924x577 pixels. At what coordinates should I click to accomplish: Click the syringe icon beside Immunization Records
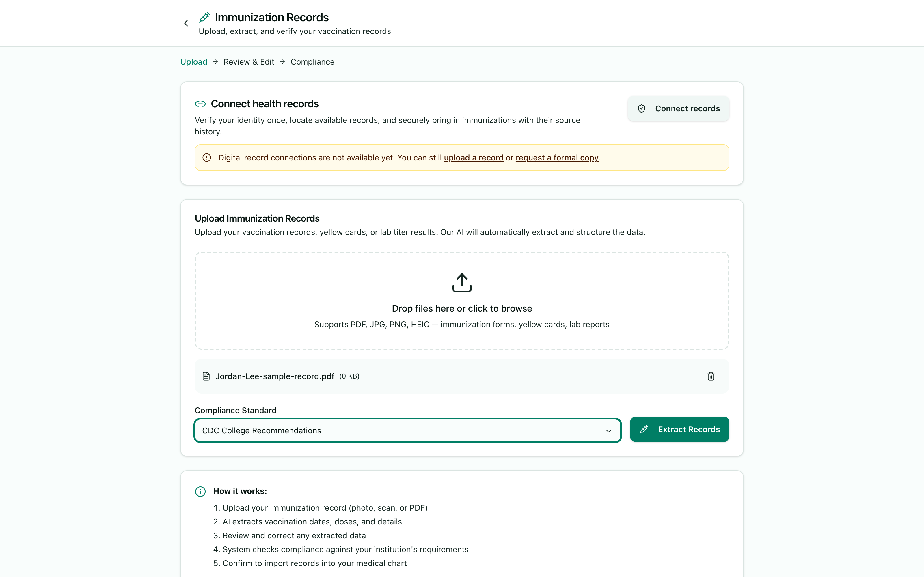[x=204, y=17]
